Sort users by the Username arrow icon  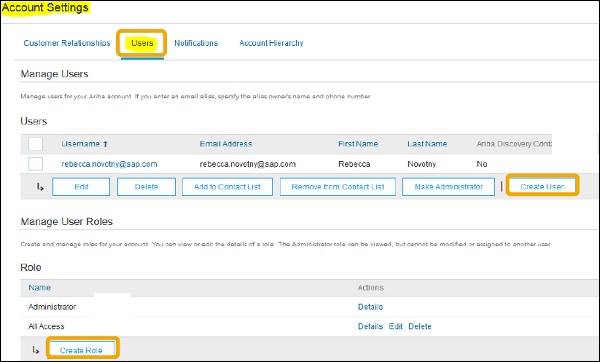click(106, 144)
